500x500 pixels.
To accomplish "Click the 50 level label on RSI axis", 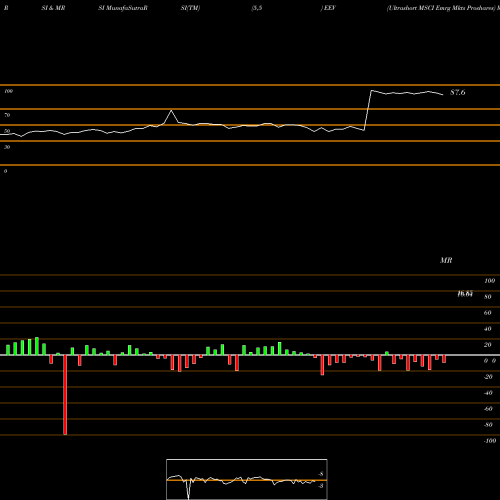I will click(x=7, y=131).
